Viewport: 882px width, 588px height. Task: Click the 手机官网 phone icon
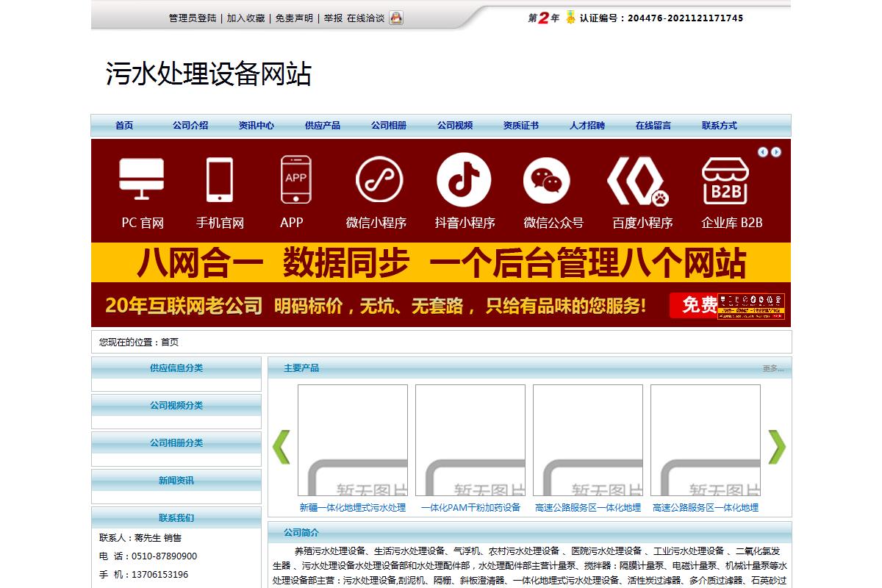(220, 180)
